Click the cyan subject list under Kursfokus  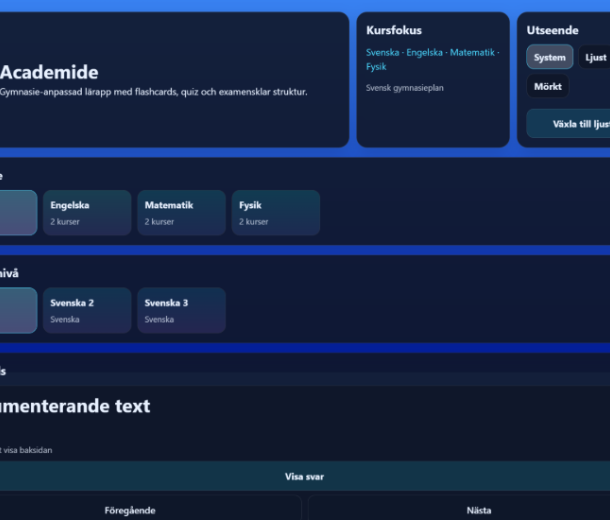pyautogui.click(x=432, y=59)
